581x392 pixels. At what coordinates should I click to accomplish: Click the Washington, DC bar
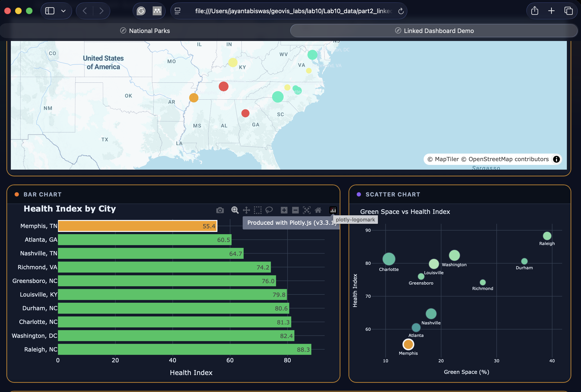pos(176,336)
